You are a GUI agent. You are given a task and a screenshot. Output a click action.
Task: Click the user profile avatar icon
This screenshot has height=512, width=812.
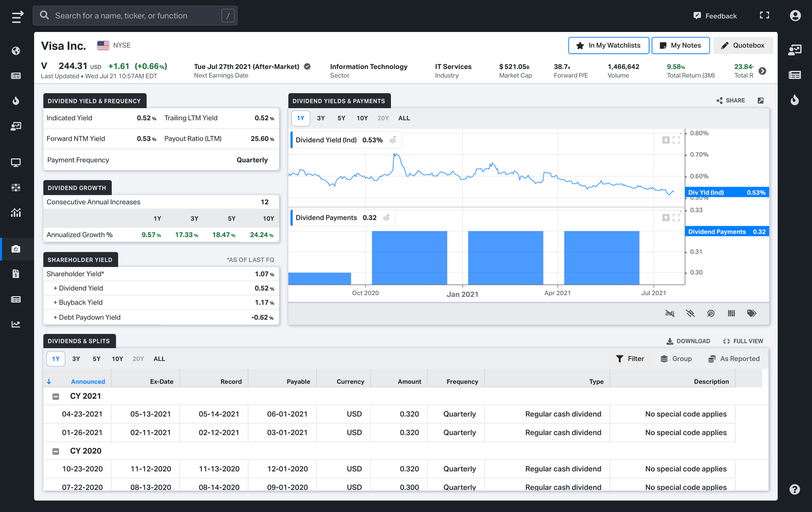[x=795, y=16]
